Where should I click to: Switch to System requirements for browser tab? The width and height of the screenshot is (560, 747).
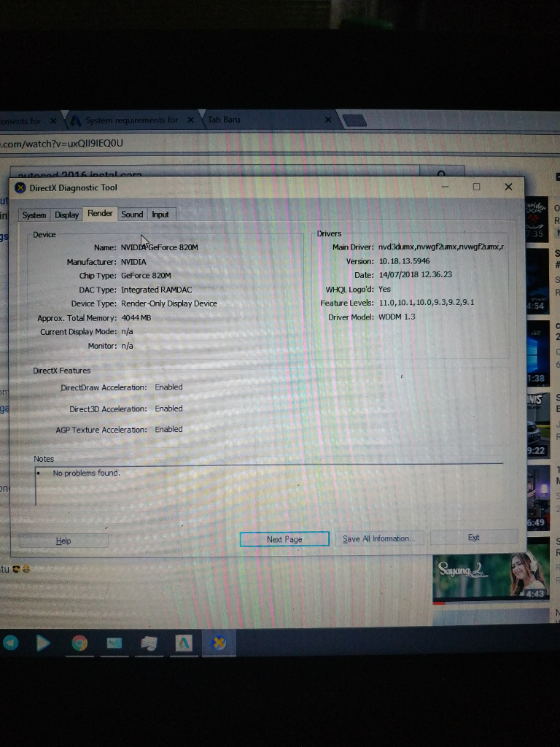(x=131, y=120)
